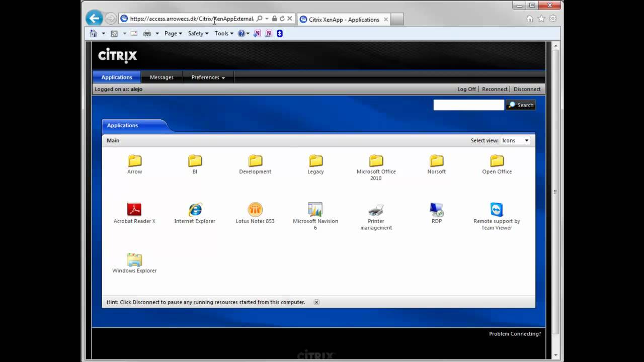Launch the Internet Explorer published app
644x362 pixels.
(x=195, y=213)
